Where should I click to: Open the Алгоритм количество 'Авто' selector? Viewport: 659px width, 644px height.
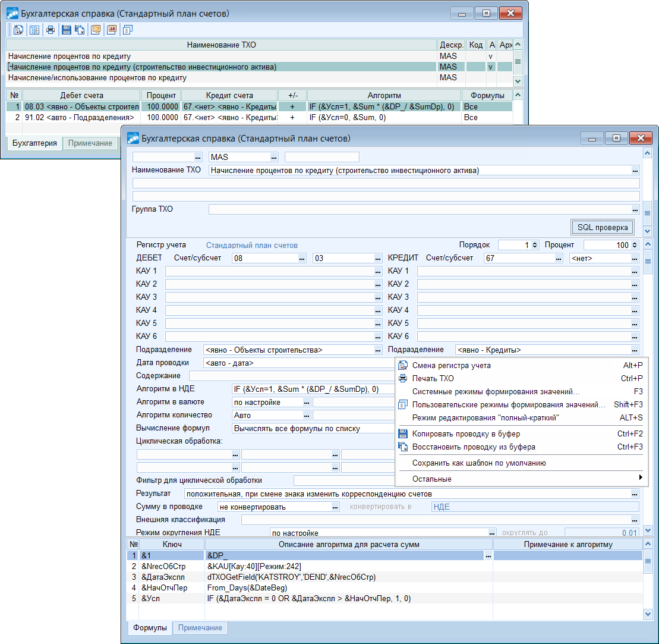tap(307, 416)
